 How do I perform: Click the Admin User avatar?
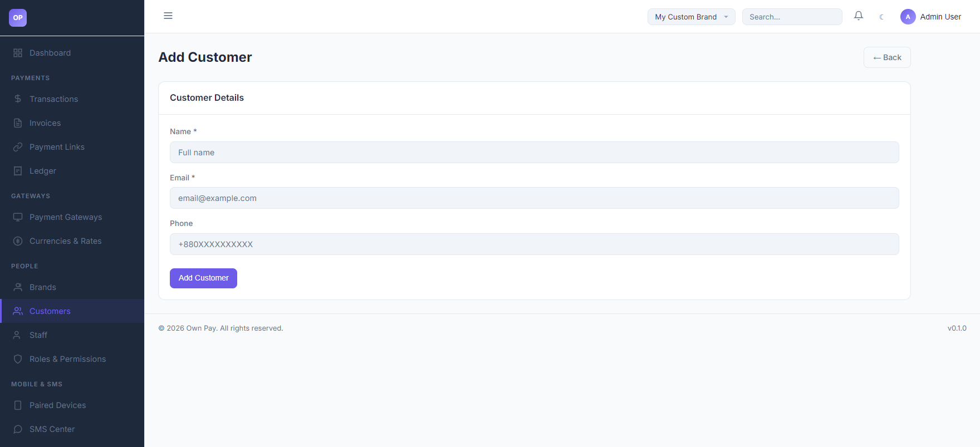point(908,17)
